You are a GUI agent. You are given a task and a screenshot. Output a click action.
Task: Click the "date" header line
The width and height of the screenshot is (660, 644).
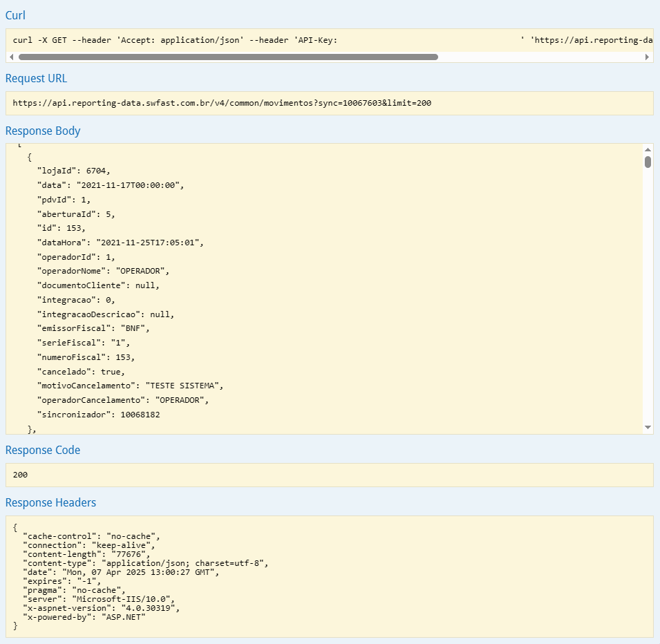[121, 572]
